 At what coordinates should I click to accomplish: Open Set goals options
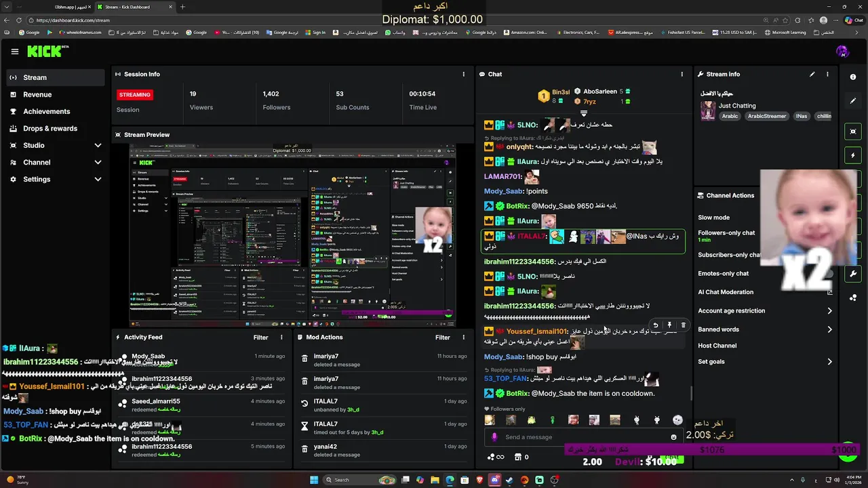click(x=765, y=361)
